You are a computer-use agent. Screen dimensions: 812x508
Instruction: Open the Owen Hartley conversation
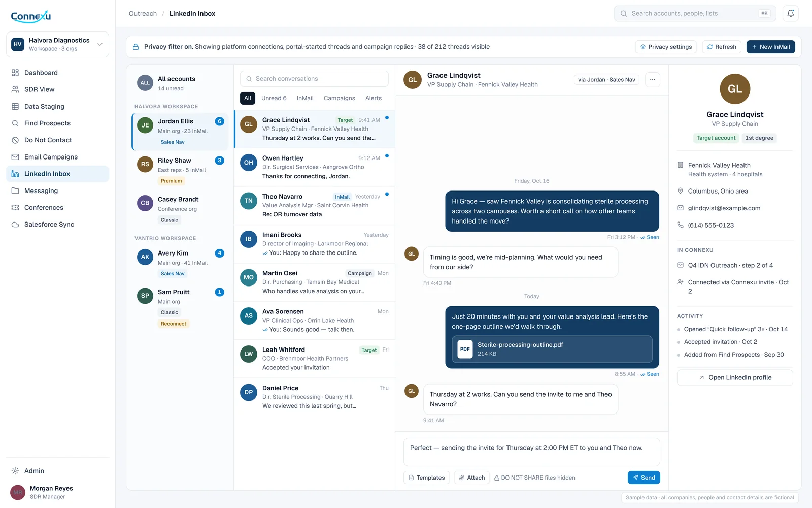coord(314,167)
